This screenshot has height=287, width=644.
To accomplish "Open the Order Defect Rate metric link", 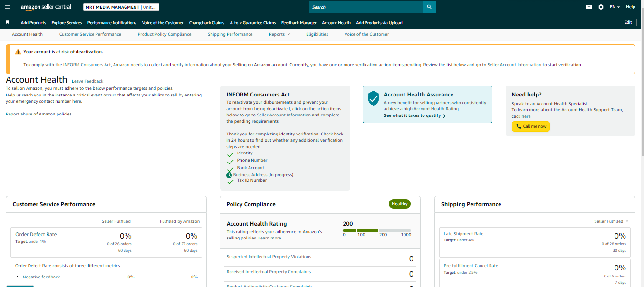I will click(36, 234).
